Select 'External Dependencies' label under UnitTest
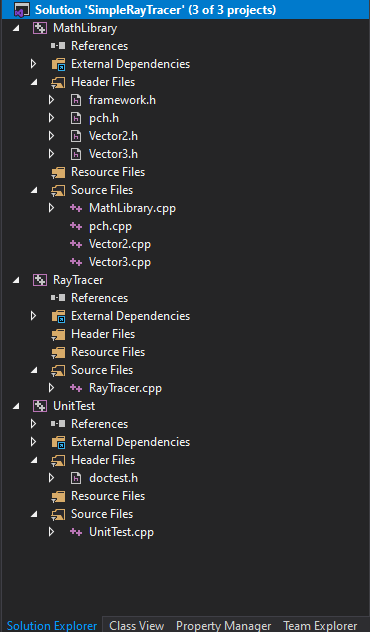This screenshot has width=370, height=632. pos(131,442)
